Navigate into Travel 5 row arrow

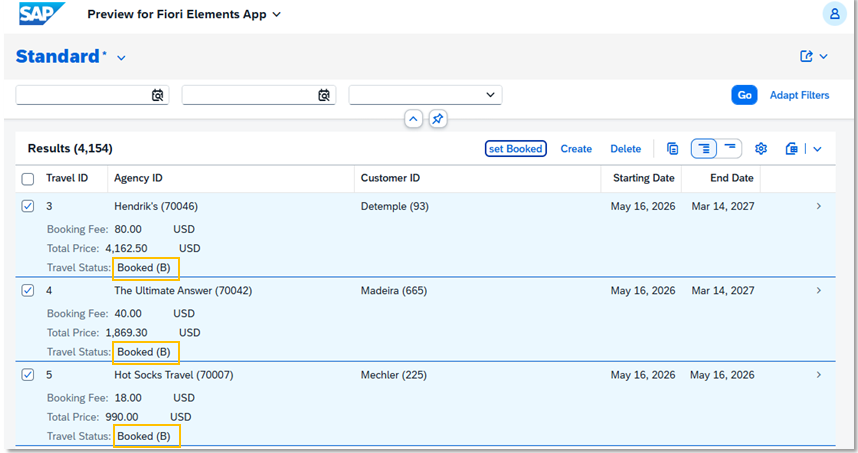tap(819, 375)
